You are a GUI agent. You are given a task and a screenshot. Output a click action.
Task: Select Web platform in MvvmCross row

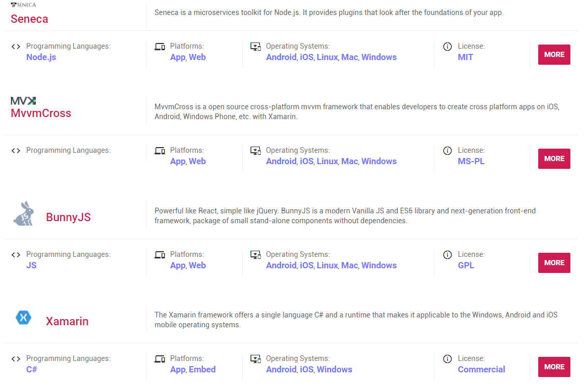(197, 162)
